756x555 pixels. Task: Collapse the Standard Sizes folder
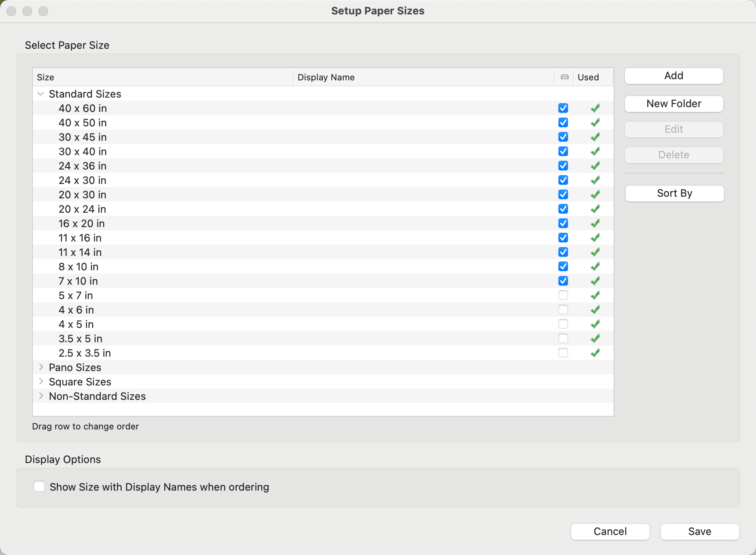(x=40, y=94)
